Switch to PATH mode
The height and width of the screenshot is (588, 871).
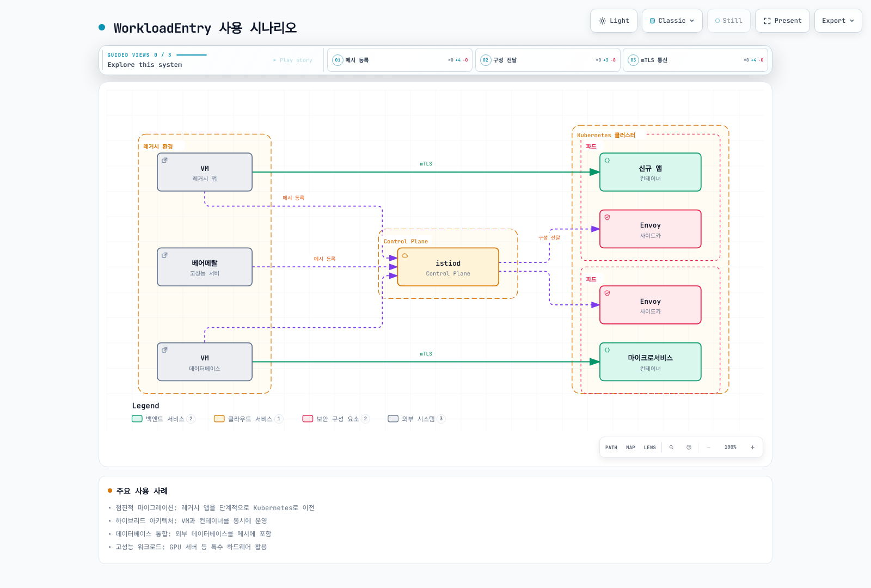tap(611, 448)
